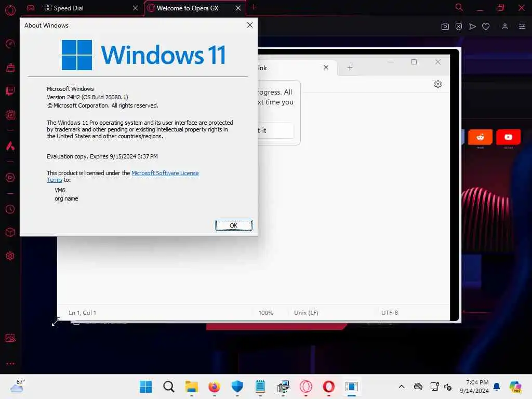Click 100% zoom level in Notepad status bar
The height and width of the screenshot is (399, 532).
266,313
